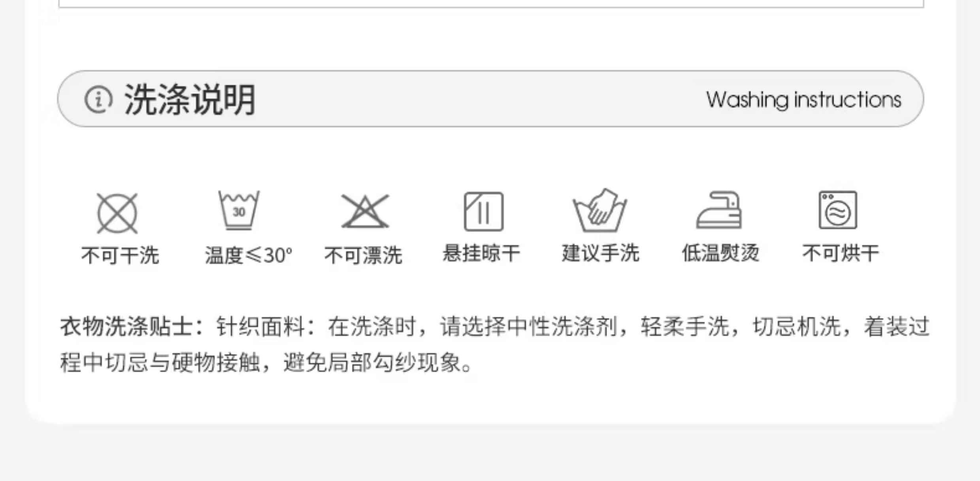Click the 30-degree wash tub icon

coord(239,210)
